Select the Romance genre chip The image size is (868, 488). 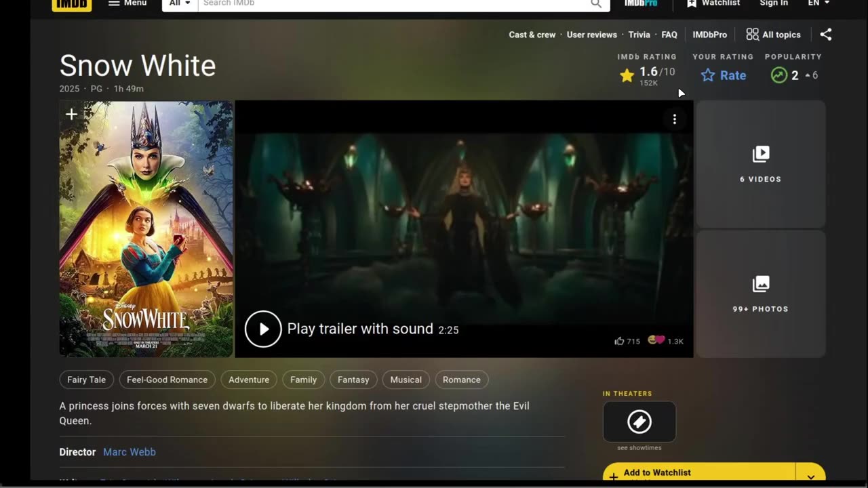pos(462,380)
